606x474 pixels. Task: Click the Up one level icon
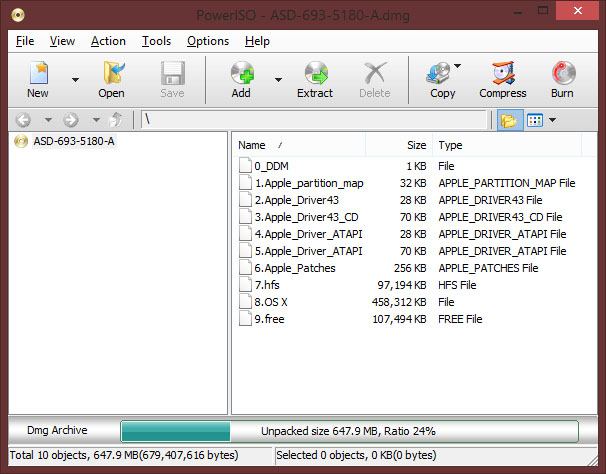pyautogui.click(x=116, y=120)
